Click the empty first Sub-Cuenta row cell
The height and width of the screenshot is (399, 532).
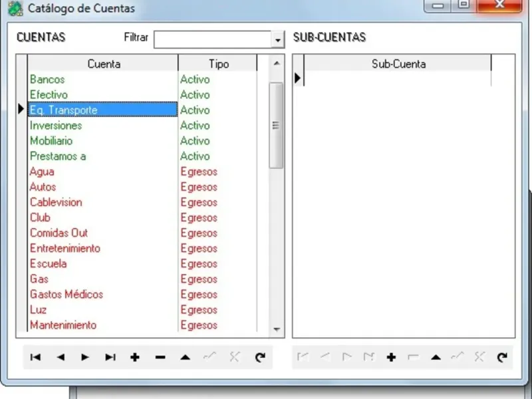tap(398, 78)
